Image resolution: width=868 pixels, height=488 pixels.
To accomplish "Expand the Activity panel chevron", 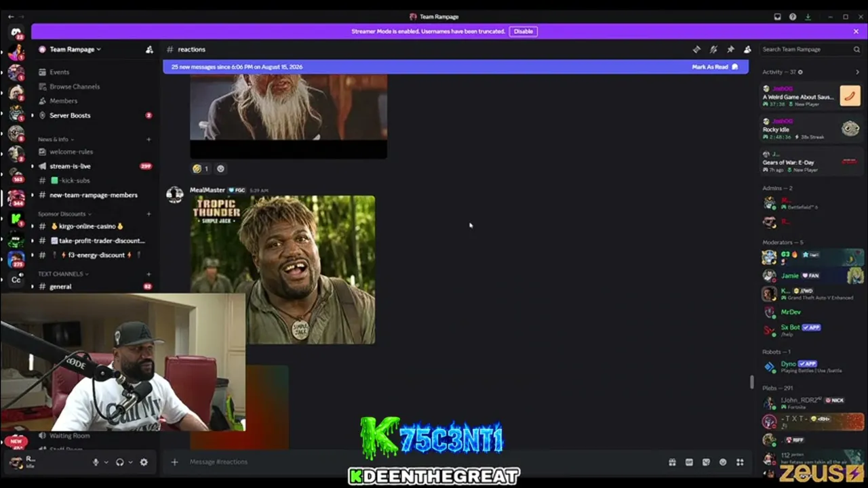I will pos(857,72).
